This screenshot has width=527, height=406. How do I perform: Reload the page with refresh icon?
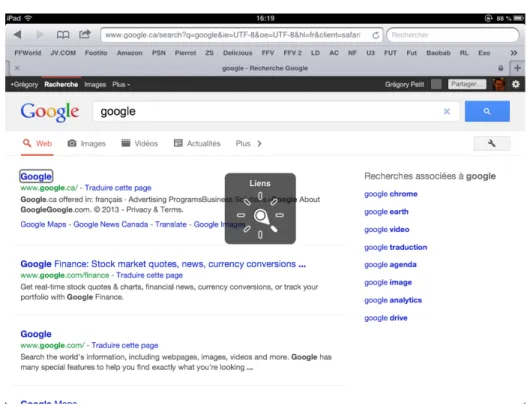point(376,35)
